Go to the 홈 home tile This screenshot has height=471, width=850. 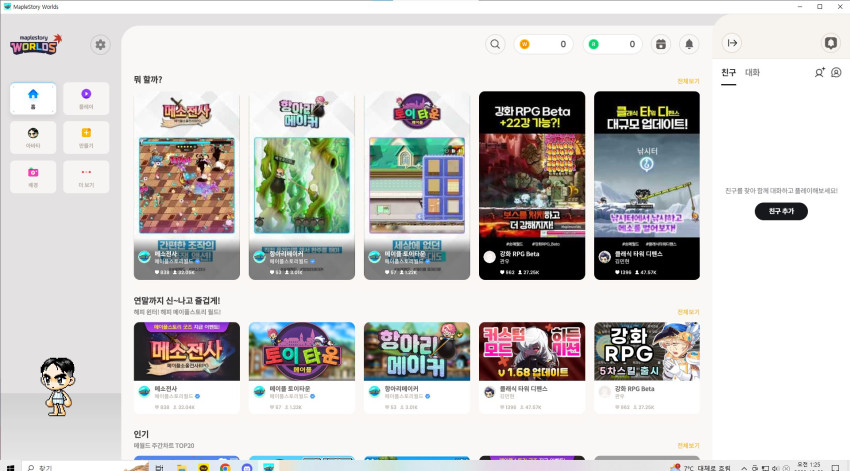tap(33, 99)
